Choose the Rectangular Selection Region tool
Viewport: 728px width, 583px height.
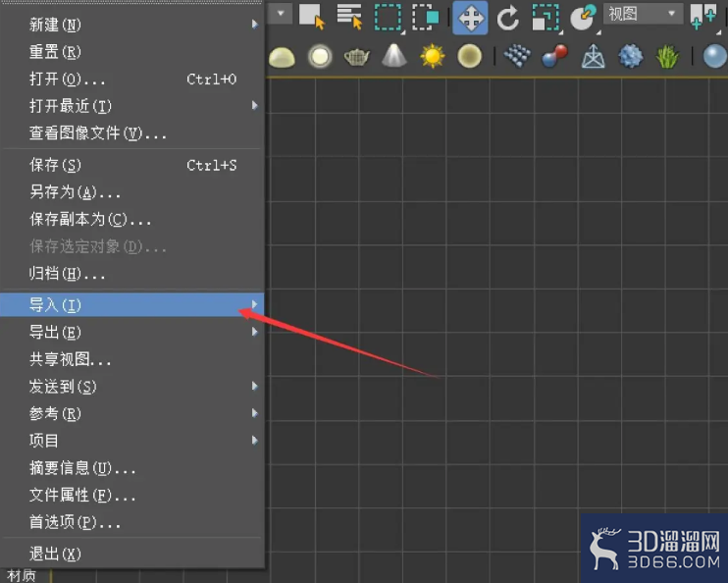click(389, 18)
